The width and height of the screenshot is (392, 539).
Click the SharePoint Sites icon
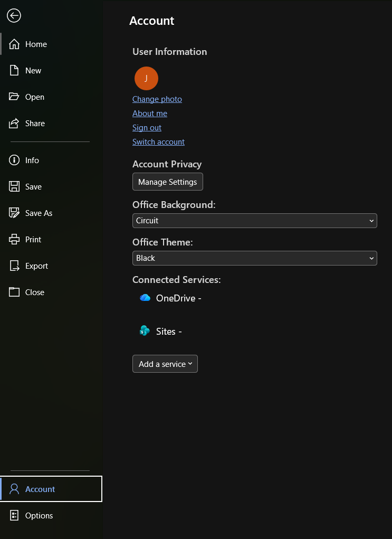click(x=145, y=330)
